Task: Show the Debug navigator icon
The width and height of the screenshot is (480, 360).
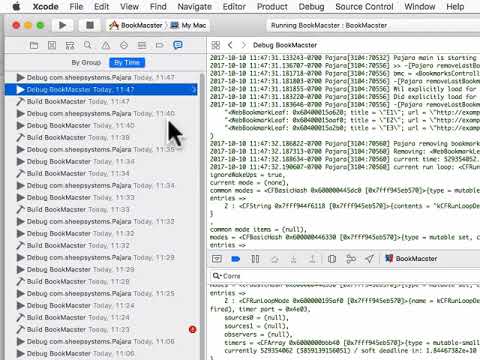Action: click(x=142, y=45)
